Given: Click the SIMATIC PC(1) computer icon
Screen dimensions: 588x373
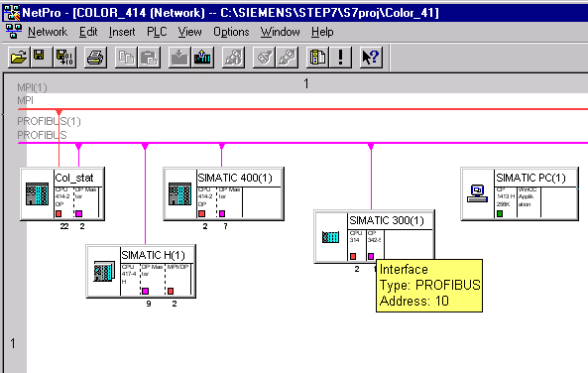Looking at the screenshot, I should tap(477, 193).
